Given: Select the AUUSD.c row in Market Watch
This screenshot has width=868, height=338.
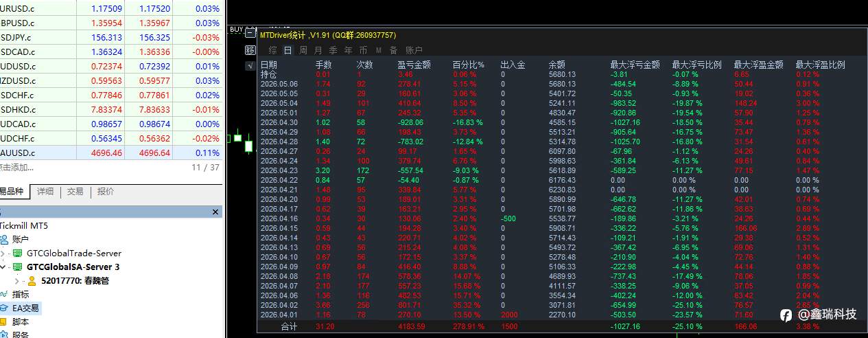Looking at the screenshot, I should click(111, 153).
